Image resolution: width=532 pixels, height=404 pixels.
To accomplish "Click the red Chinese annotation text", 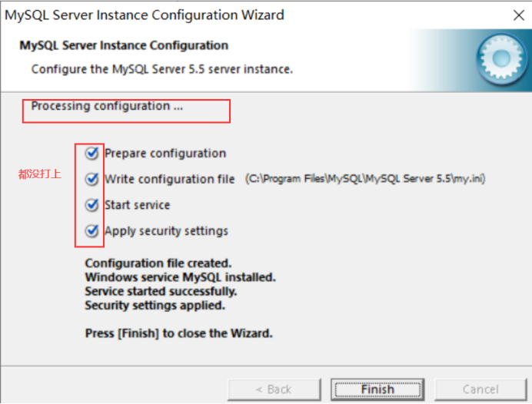I will point(39,174).
